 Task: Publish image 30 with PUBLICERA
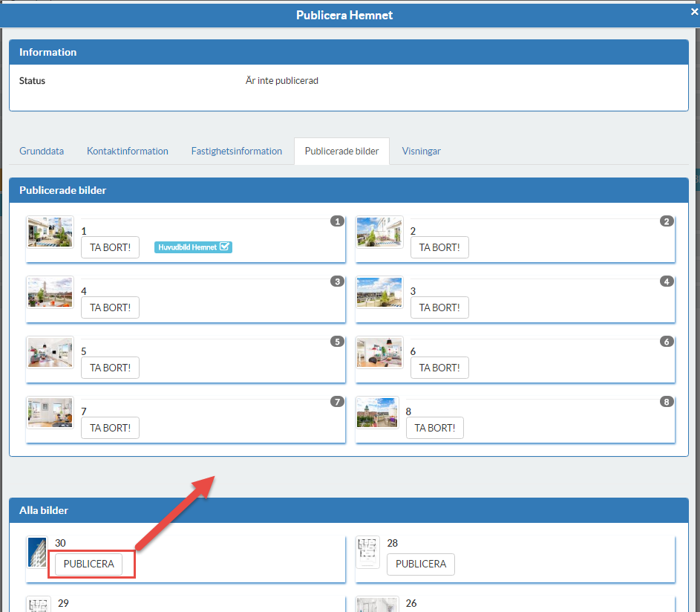(x=88, y=564)
